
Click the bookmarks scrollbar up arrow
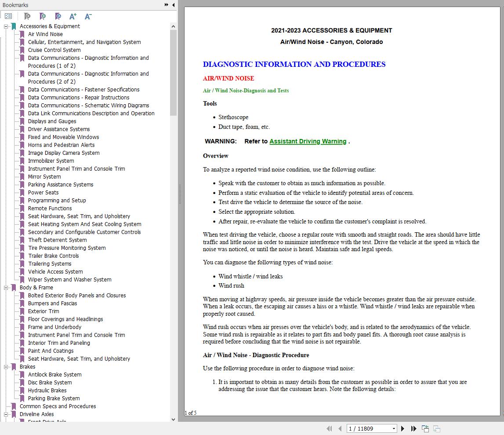173,26
